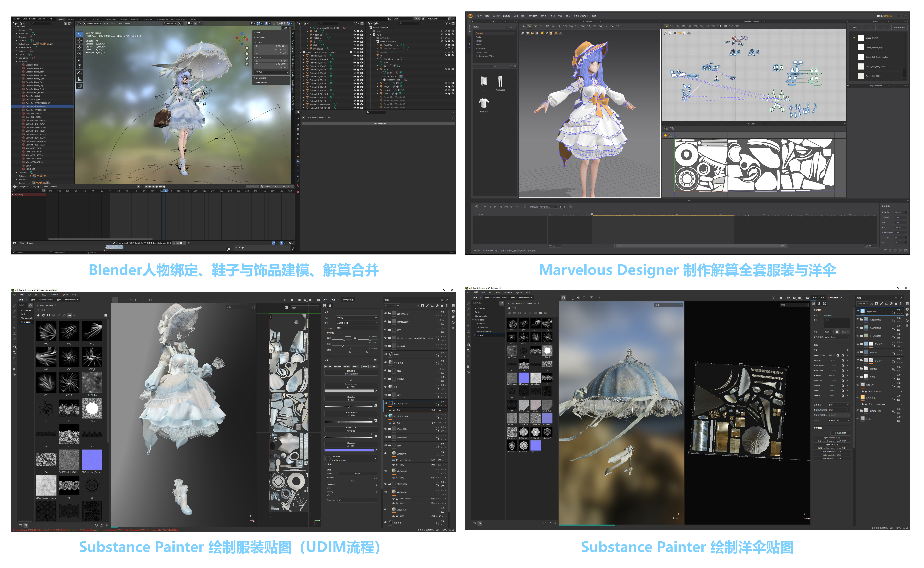Select the 3D Cursor tool in Blender
Screen dimensions: 924x568
(79, 40)
